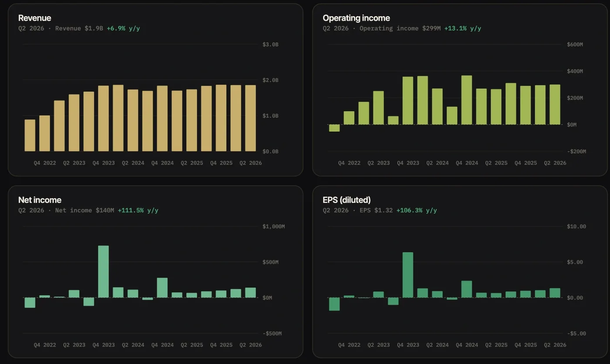The image size is (610, 364).
Task: Click the Revenue chart title
Action: pos(34,18)
